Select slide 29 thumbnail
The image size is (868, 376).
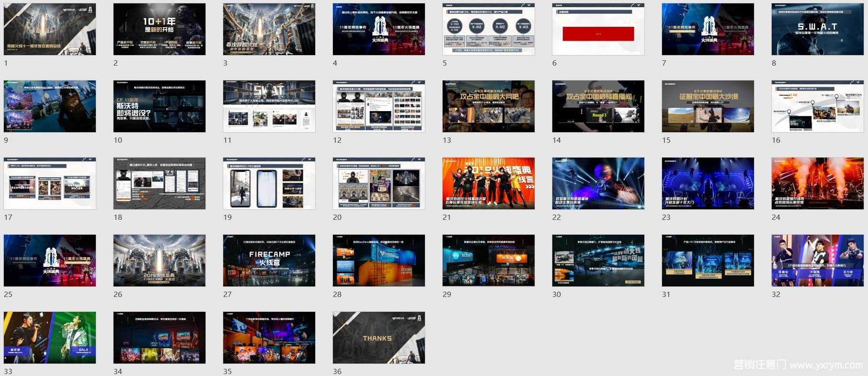(x=489, y=261)
